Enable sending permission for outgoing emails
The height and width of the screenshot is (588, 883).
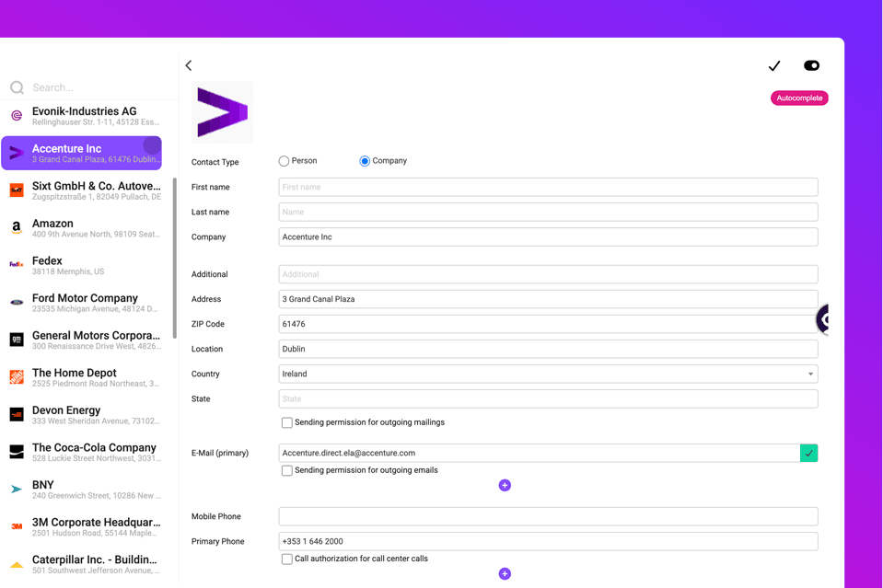coord(286,470)
